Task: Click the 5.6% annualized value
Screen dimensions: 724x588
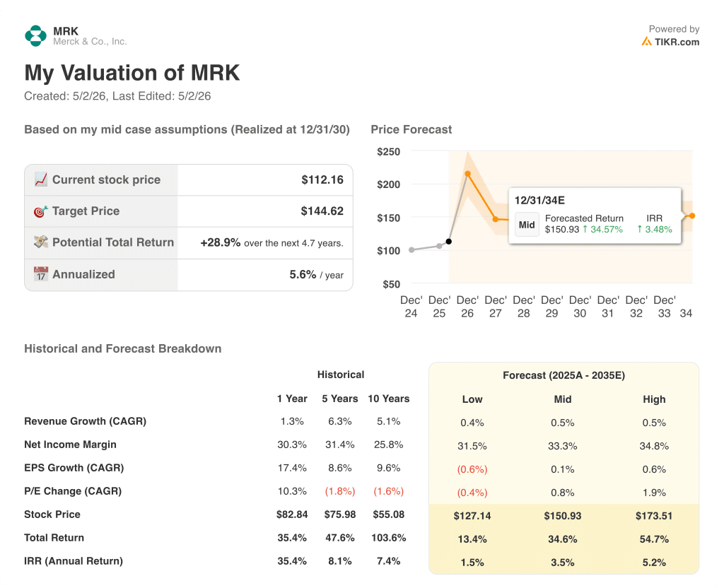Action: [x=303, y=274]
